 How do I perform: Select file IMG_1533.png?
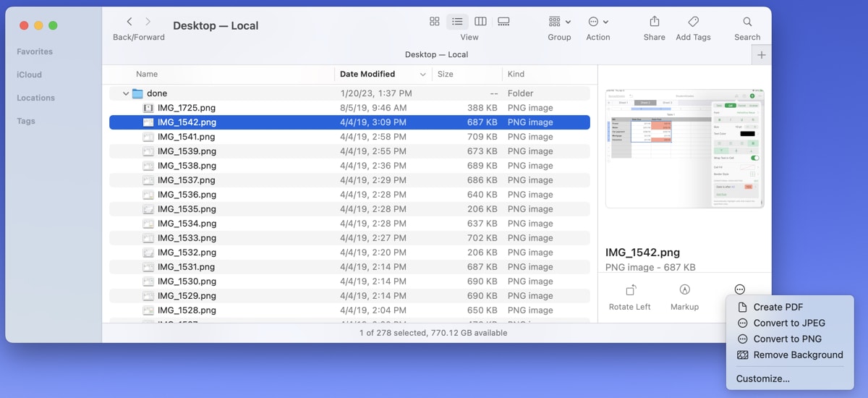click(x=349, y=238)
